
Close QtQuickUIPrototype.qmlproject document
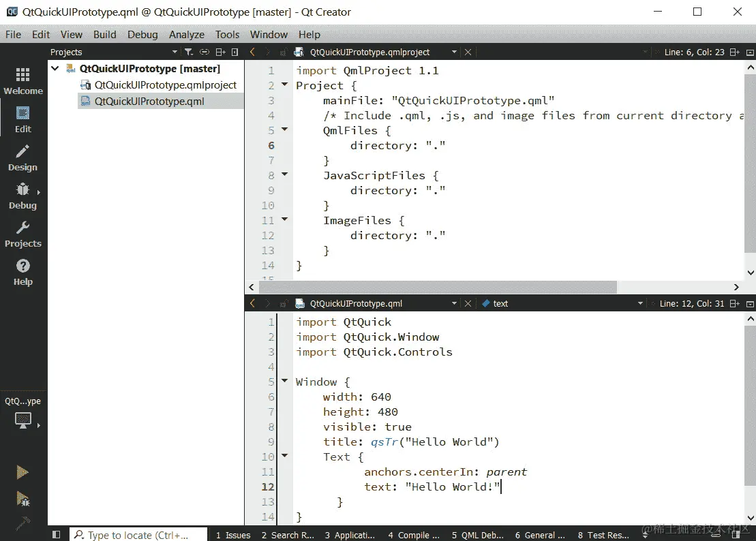(x=468, y=52)
